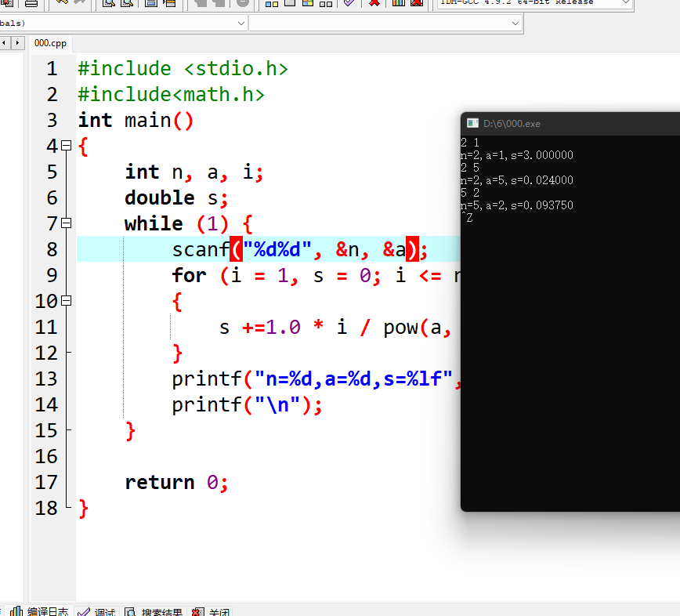This screenshot has height=616, width=680.
Task: Click line number 17 in the gutter
Action: point(46,482)
